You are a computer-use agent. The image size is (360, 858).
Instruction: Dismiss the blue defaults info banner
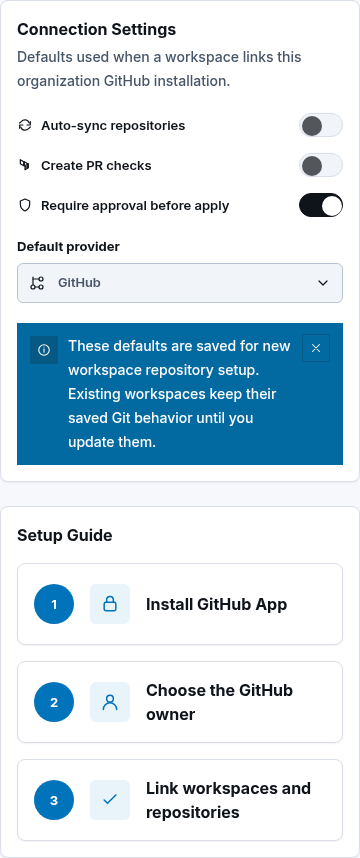316,348
